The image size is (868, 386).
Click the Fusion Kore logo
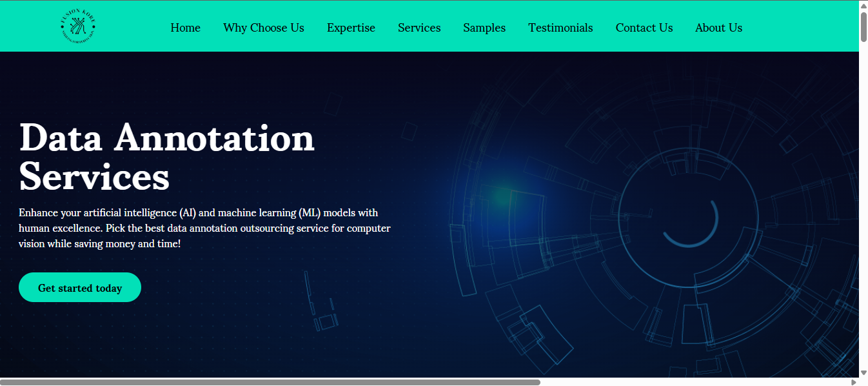78,26
